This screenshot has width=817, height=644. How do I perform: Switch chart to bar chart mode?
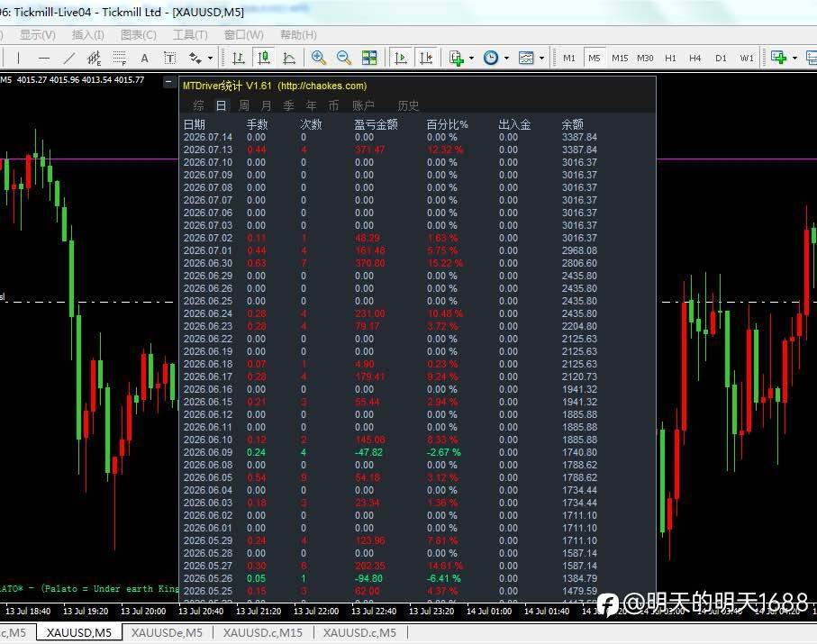pos(239,58)
